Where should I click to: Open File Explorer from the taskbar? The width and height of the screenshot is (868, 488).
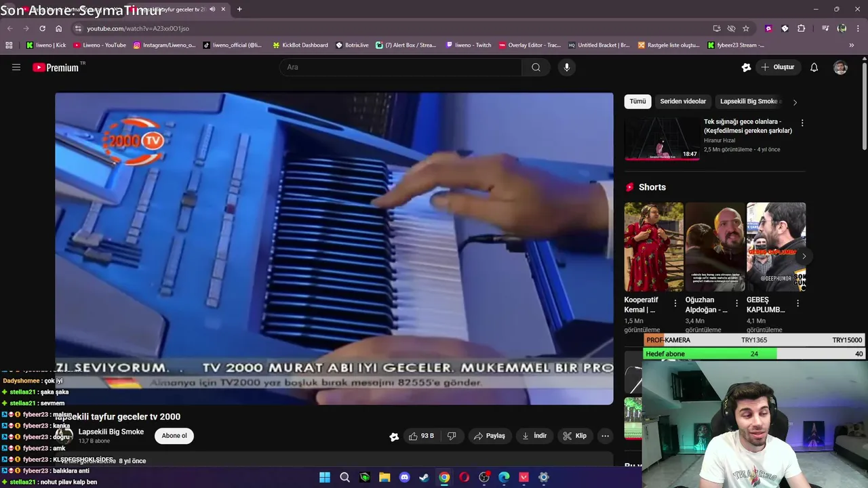pos(384,477)
